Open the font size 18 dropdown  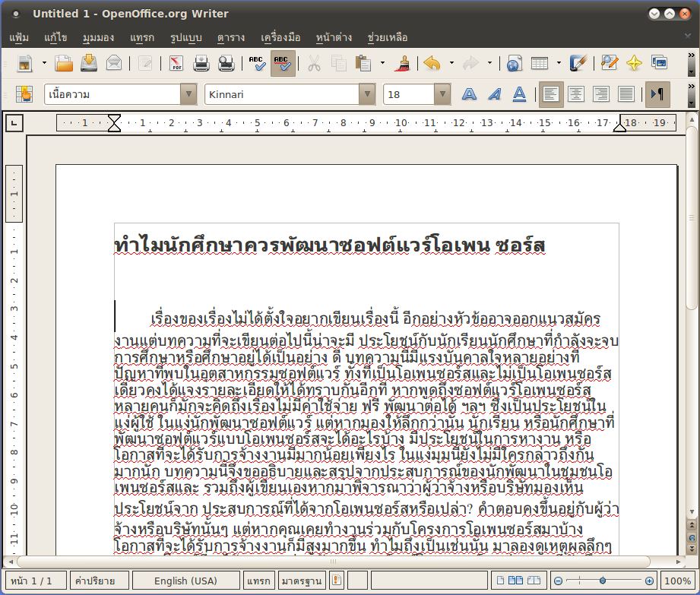click(x=442, y=94)
